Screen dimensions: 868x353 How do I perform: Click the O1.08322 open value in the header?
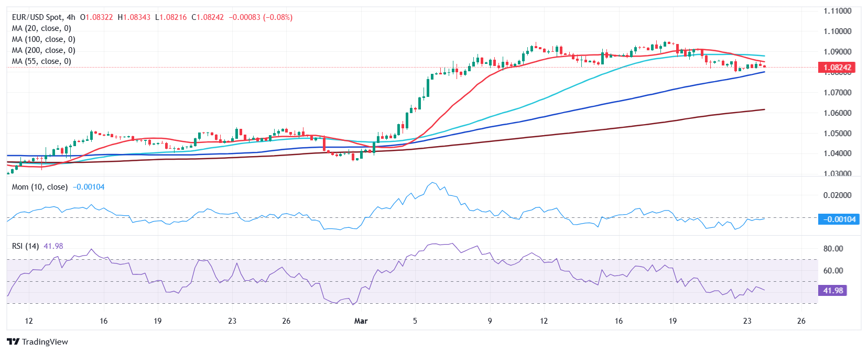pyautogui.click(x=96, y=17)
